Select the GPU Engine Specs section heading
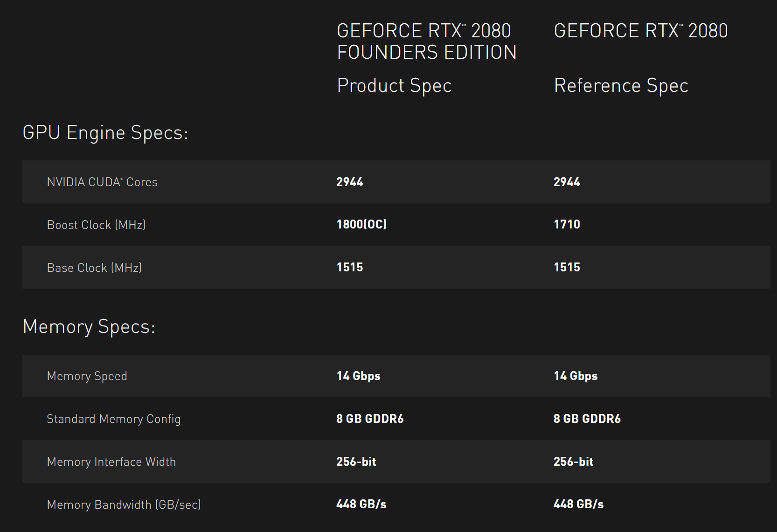 click(x=105, y=133)
